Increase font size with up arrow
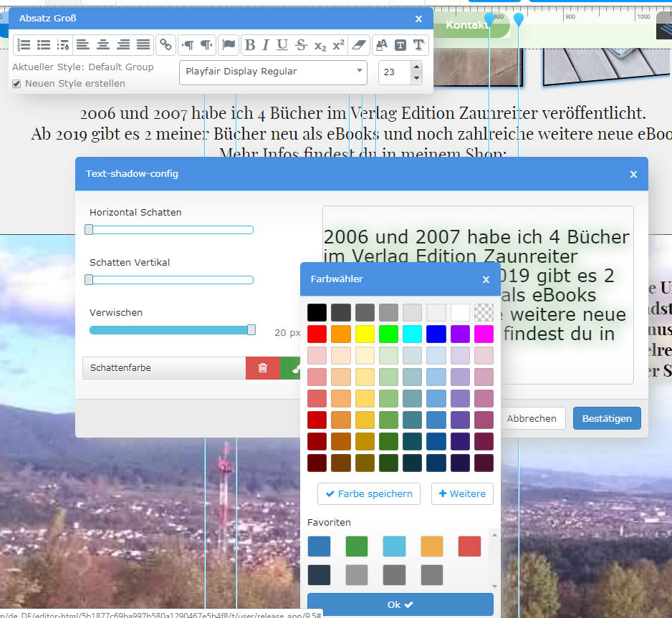This screenshot has width=672, height=618. click(x=416, y=67)
